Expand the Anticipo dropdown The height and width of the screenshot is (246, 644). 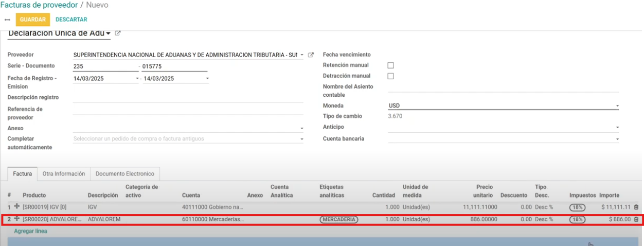point(617,127)
